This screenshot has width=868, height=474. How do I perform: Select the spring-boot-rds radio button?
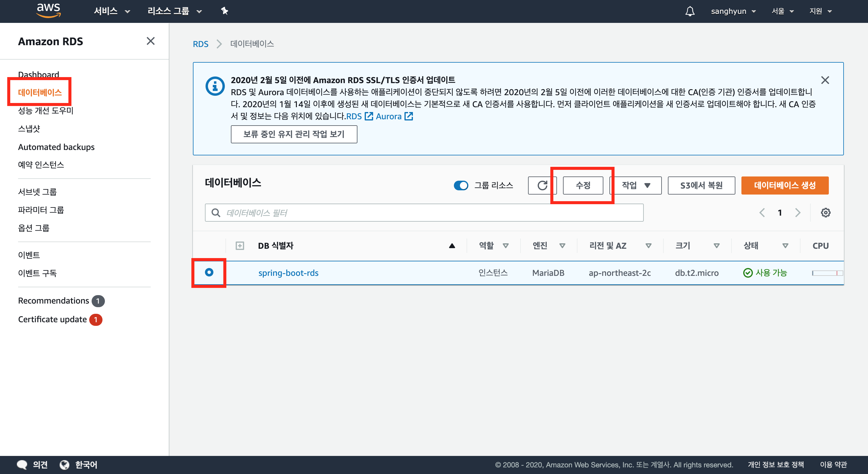click(209, 272)
